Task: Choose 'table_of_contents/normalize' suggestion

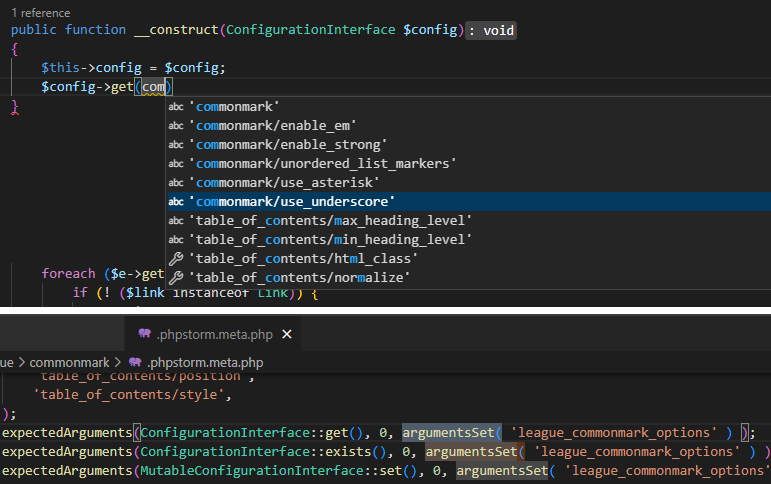Action: (468, 278)
